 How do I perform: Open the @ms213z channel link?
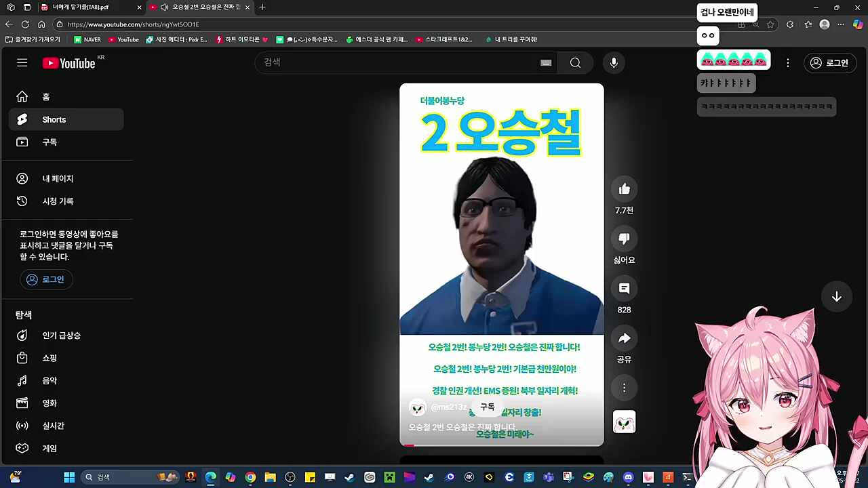tap(449, 407)
